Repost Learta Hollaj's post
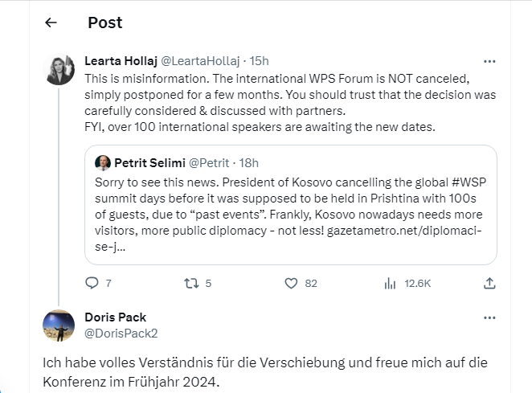Viewport: 532px width, 393px height. 191,283
